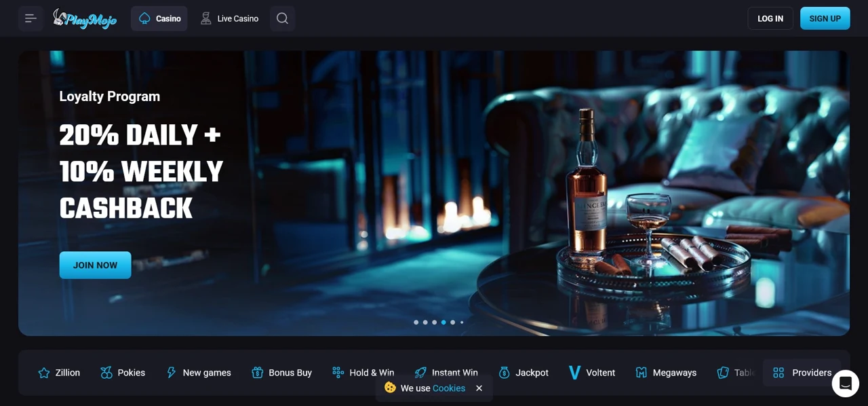Go to third carousel slide dot
The image size is (868, 406).
pos(435,322)
